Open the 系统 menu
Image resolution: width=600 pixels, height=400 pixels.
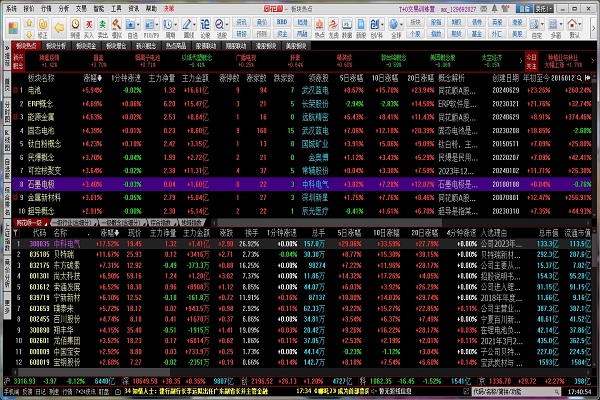coord(9,5)
